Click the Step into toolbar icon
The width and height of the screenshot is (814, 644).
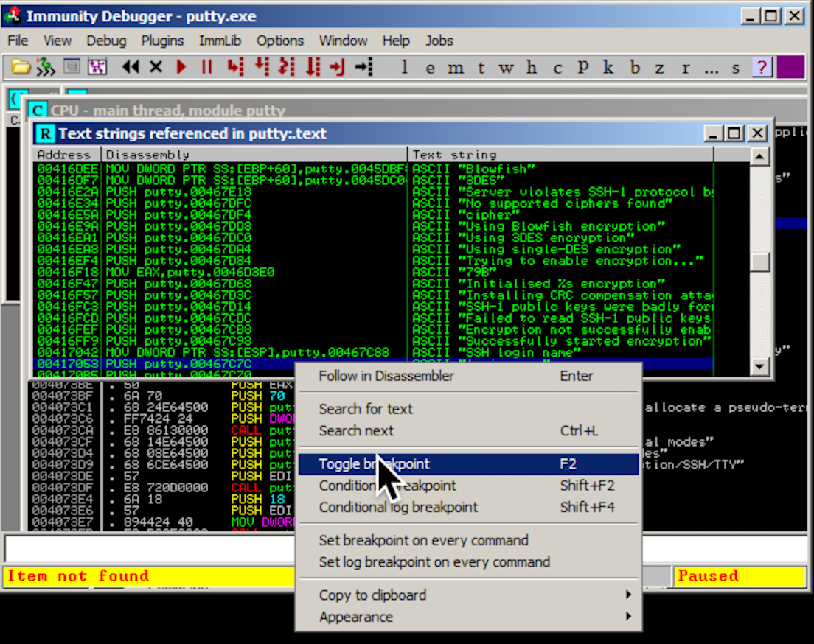click(234, 68)
